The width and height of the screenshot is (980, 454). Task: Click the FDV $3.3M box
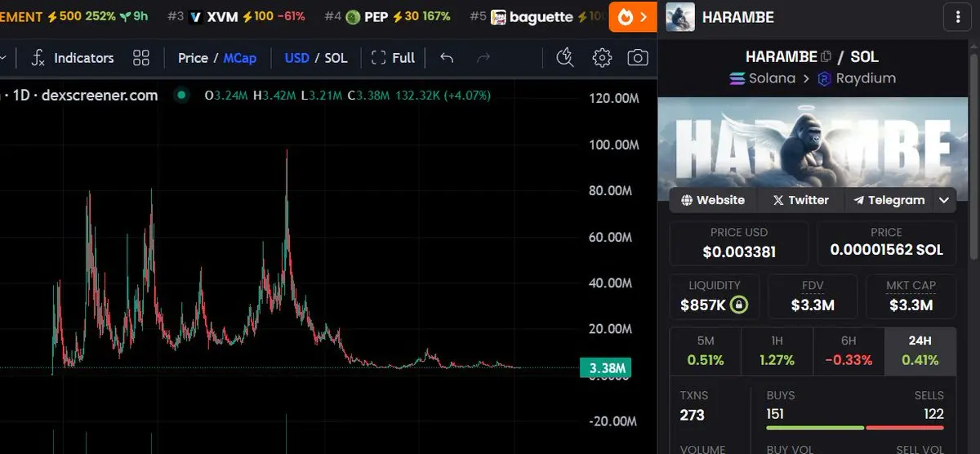click(813, 296)
